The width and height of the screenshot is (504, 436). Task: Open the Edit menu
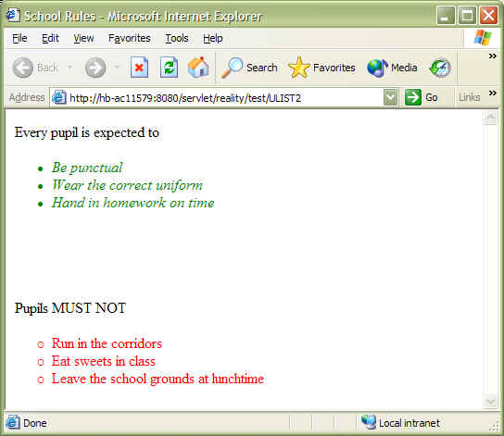coord(50,38)
